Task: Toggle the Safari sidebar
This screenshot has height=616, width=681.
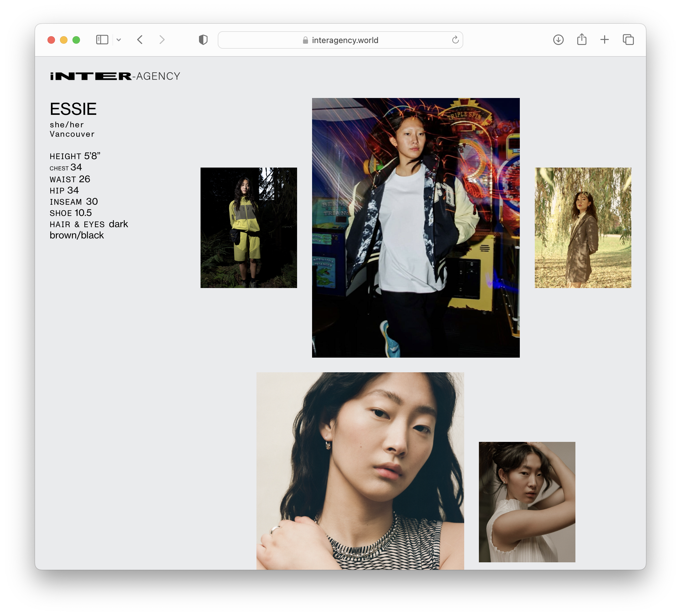Action: [x=102, y=40]
